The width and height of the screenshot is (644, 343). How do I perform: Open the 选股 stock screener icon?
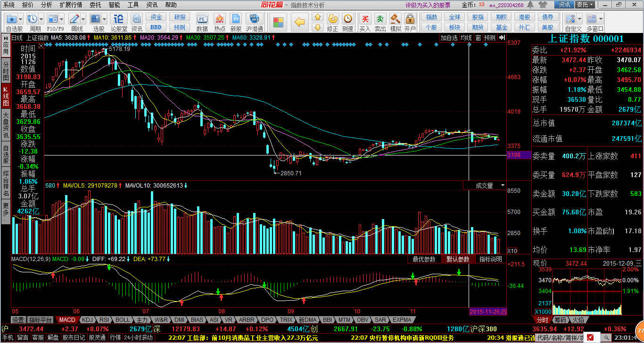click(x=96, y=19)
